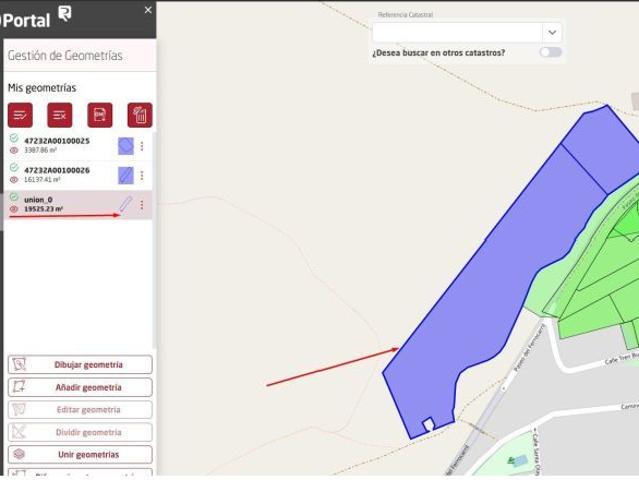Click the green check icon for 47232A00100025
The image size is (639, 480).
pos(14,138)
